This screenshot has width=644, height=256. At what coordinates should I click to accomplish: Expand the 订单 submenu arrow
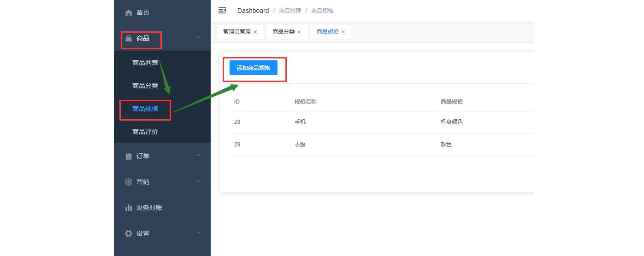(199, 156)
